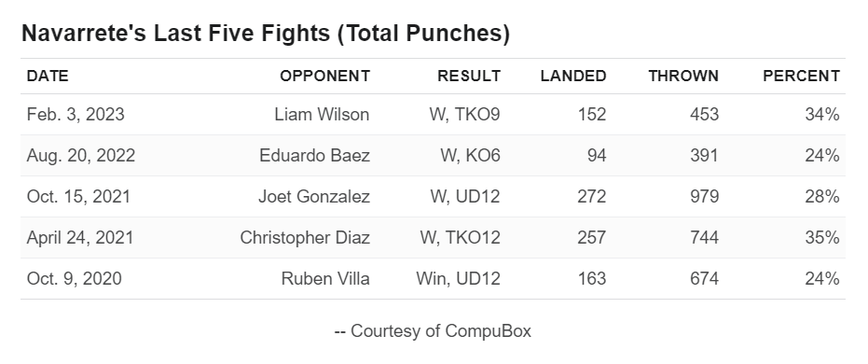Select the Joet Gonzalez opponent cell
The height and width of the screenshot is (364, 868).
314,197
